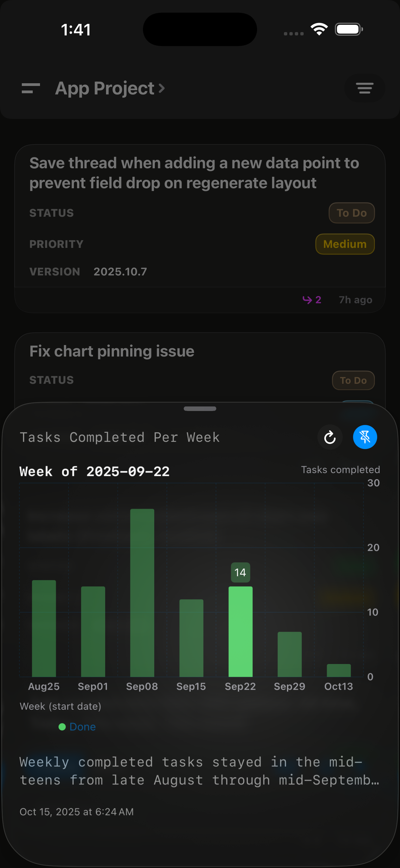
Task: Open the Save thread task card
Action: 194,173
